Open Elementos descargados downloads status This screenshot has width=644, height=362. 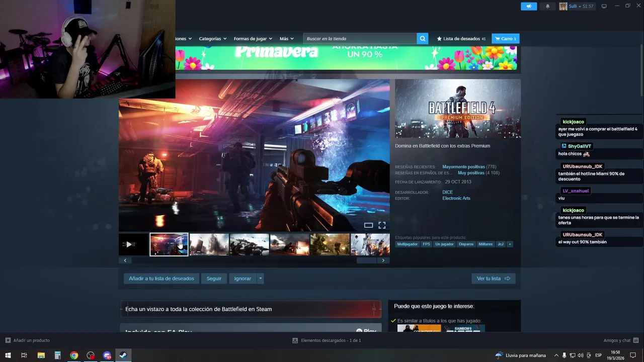(327, 340)
